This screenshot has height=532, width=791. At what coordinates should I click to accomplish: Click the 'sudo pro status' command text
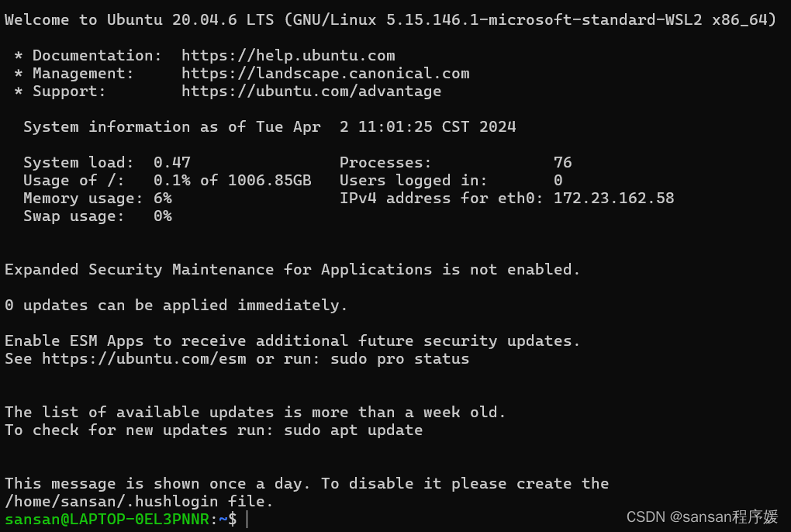click(x=399, y=359)
